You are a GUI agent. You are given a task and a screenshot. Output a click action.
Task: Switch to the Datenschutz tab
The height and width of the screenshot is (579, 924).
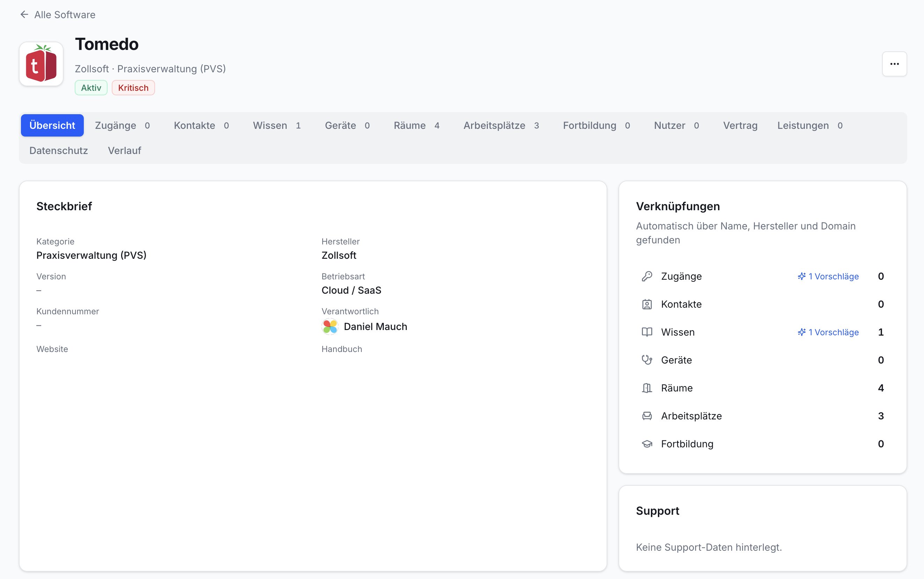(x=59, y=151)
